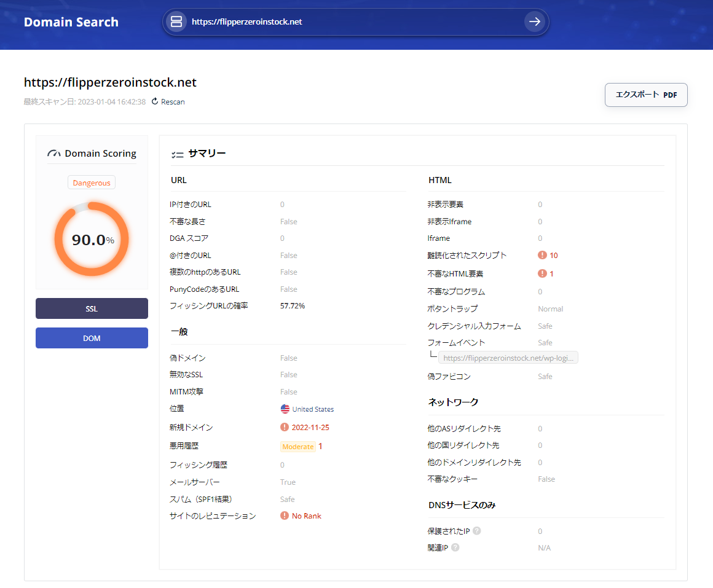Screen dimensions: 713x588
Task: Click the 他のドメインリダイレクト先 label
Action: click(475, 462)
